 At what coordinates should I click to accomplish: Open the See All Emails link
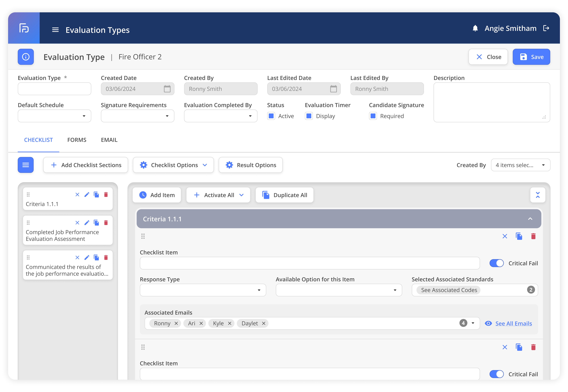[513, 323]
